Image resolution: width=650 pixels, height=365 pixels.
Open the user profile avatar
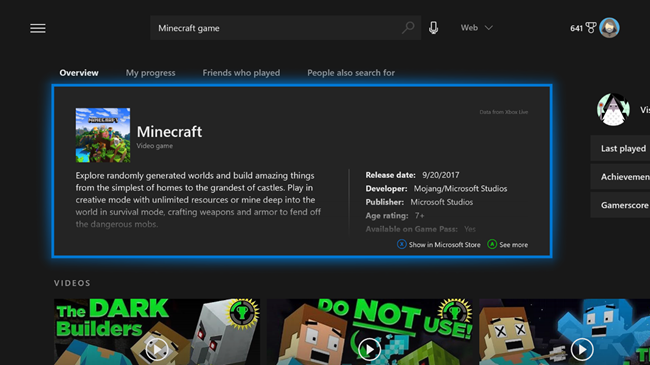(609, 28)
